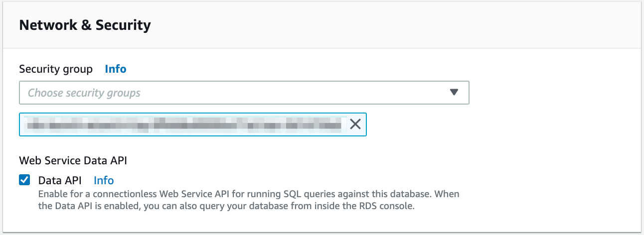
Task: Select the blurred security group token
Action: pyautogui.click(x=184, y=124)
